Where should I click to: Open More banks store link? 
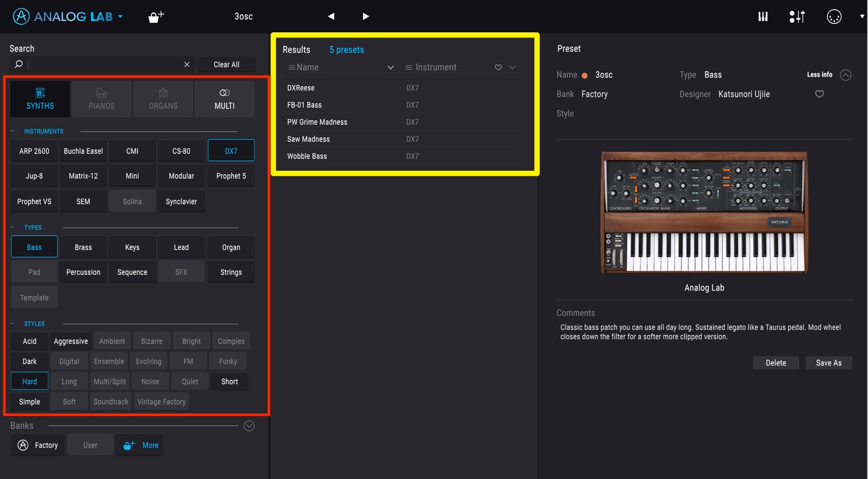click(140, 445)
